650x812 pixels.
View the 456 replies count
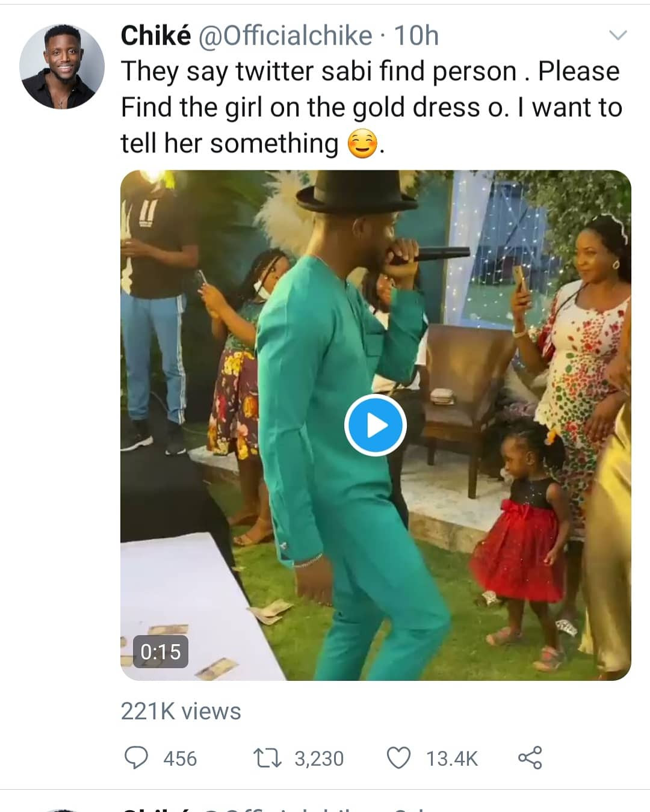point(180,758)
